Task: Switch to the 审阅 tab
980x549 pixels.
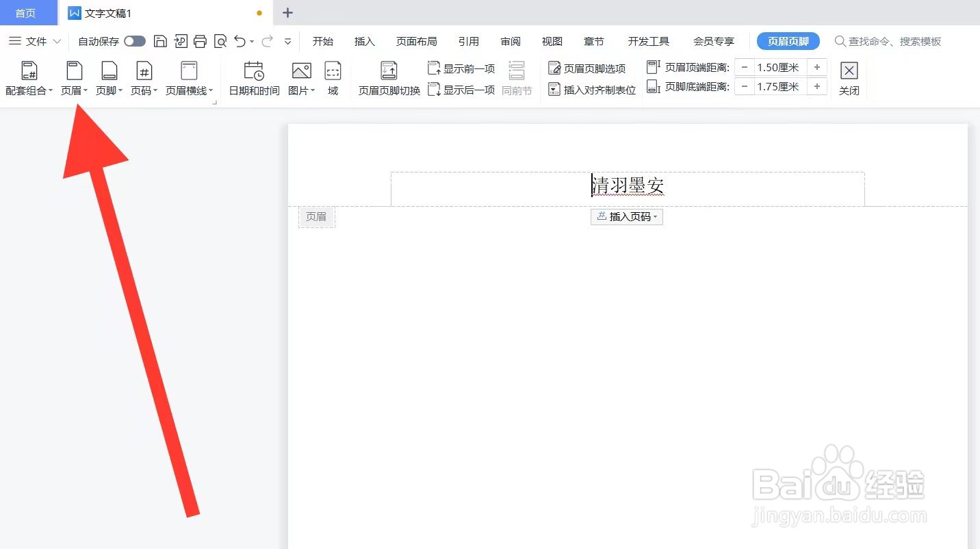Action: coord(511,41)
